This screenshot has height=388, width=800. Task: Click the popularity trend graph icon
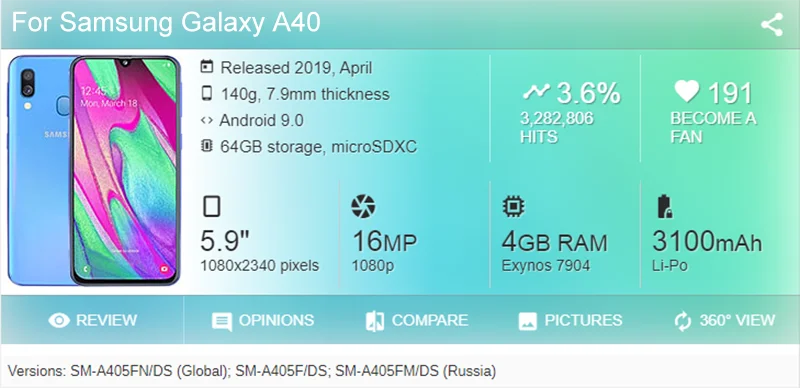[x=536, y=92]
